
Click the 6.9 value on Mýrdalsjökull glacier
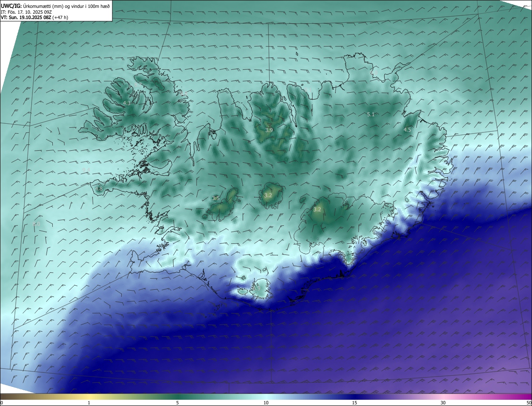[257, 288]
